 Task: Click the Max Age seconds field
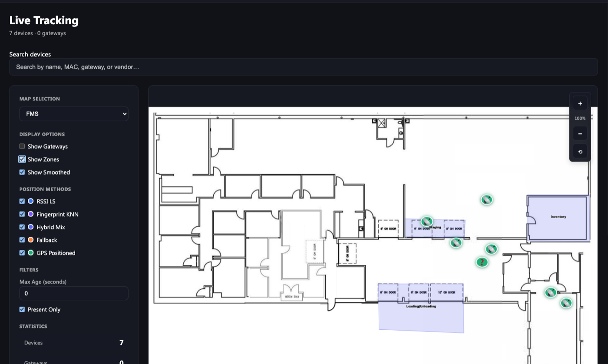[74, 293]
